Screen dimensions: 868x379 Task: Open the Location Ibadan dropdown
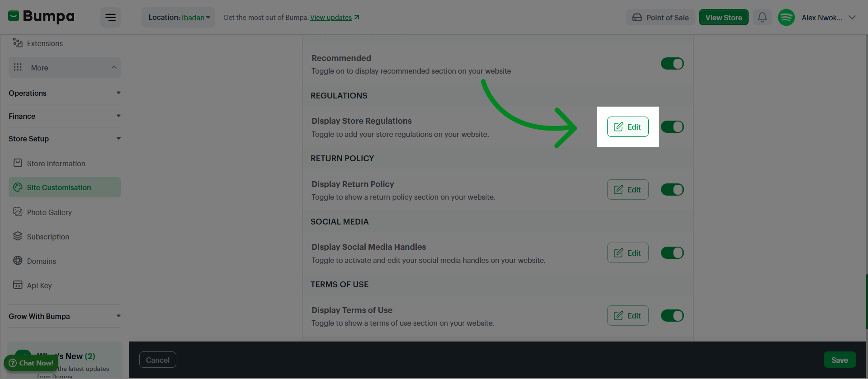[x=179, y=18]
